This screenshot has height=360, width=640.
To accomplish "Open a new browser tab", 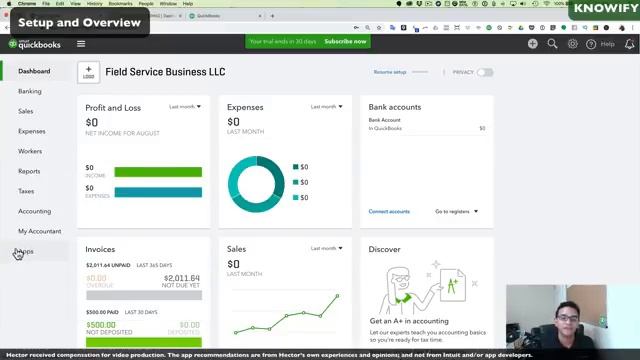I will 272,16.
